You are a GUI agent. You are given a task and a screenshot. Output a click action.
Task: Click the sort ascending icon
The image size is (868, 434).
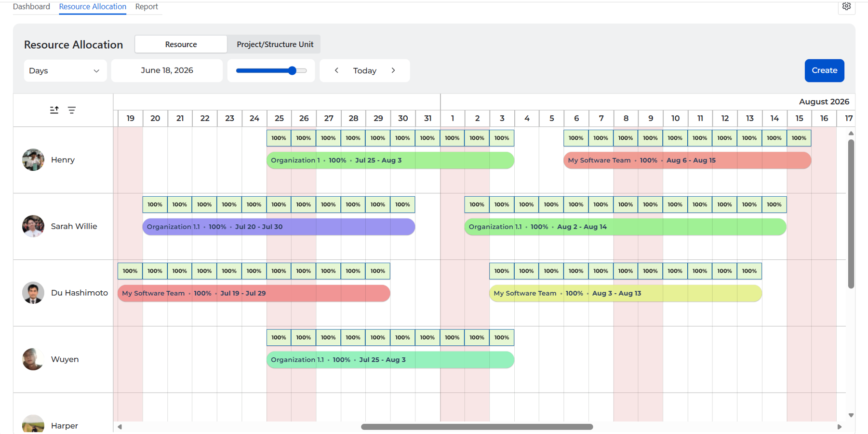[x=54, y=110]
